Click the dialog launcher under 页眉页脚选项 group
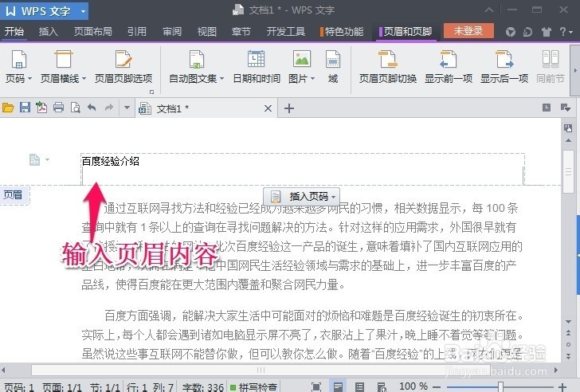The image size is (580, 392). 151,92
